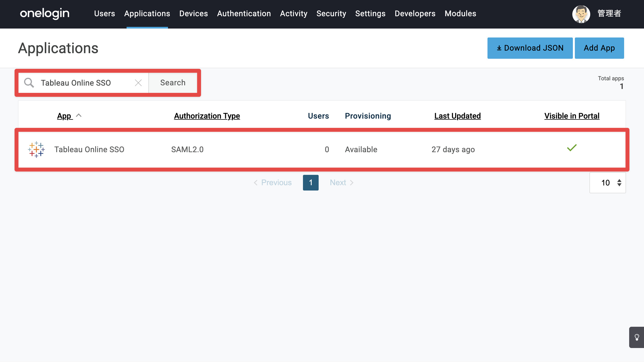Viewport: 644px width, 362px height.
Task: Open the Authentication menu
Action: [244, 13]
